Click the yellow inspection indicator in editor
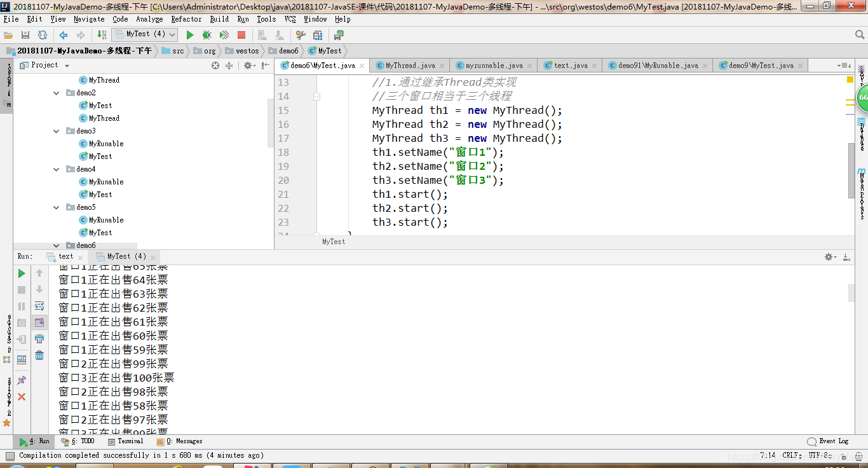 [x=850, y=79]
